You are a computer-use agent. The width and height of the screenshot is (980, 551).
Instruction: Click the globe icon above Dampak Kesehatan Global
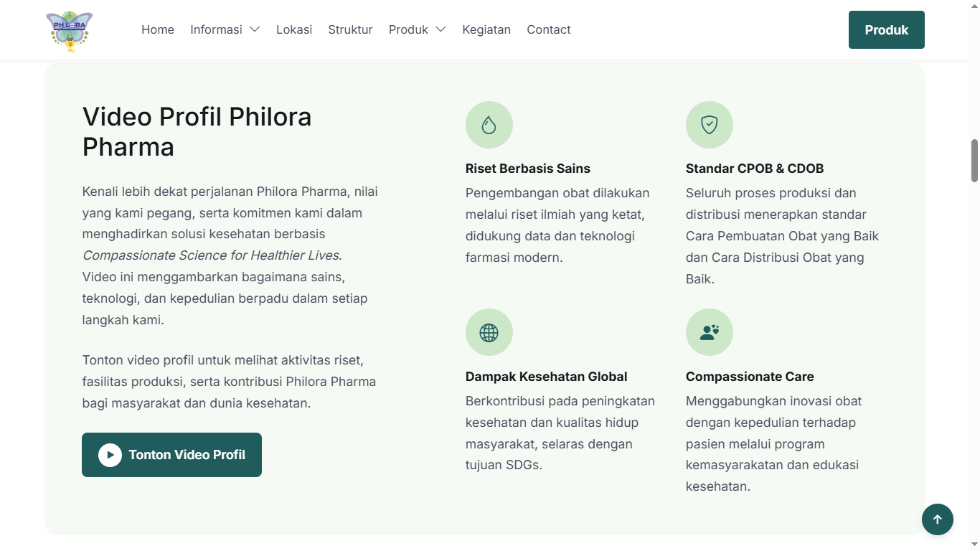click(489, 332)
